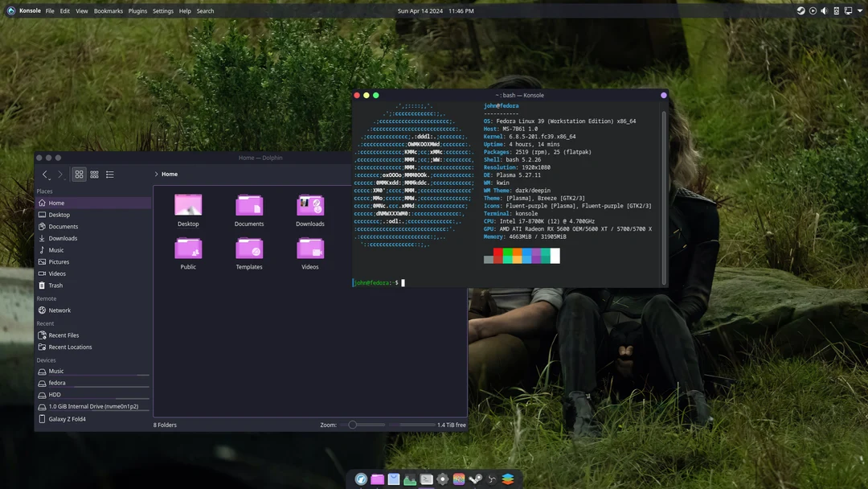Image resolution: width=868 pixels, height=489 pixels.
Task: Select the Network entry in Places sidebar
Action: 59,310
